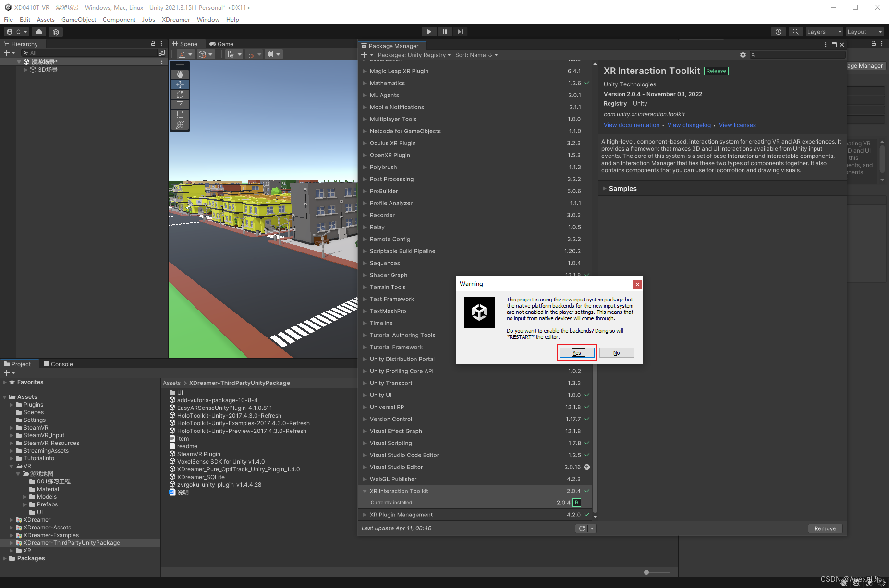Open the Plastic SCM version control button
The width and height of the screenshot is (889, 588).
(56, 32)
